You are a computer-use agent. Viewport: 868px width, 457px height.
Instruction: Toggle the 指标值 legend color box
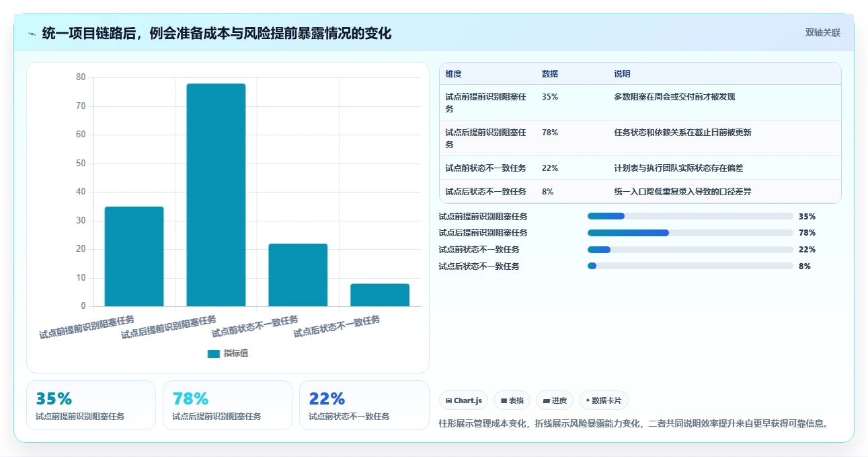(x=213, y=354)
